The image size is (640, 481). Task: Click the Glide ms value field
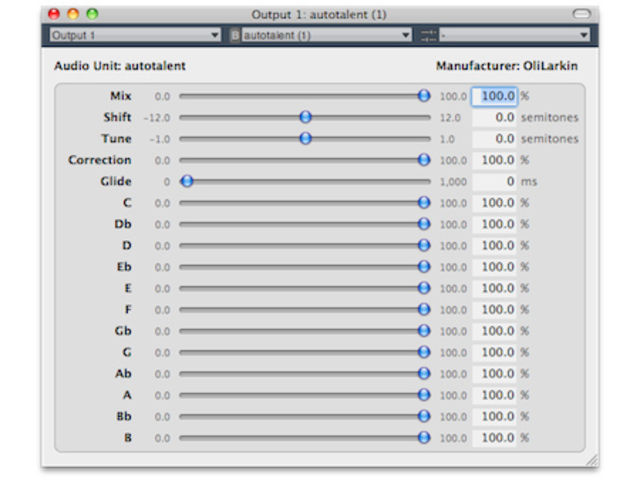coord(494,181)
